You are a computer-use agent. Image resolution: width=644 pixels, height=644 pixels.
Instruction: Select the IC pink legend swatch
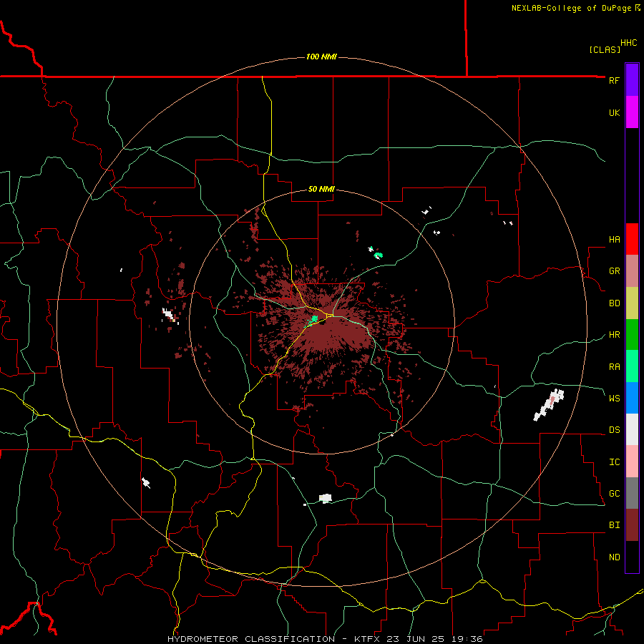[632, 462]
